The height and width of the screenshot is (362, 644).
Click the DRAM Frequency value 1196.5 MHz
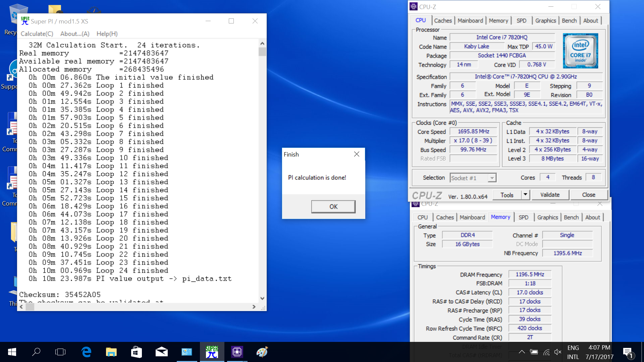coord(530,275)
